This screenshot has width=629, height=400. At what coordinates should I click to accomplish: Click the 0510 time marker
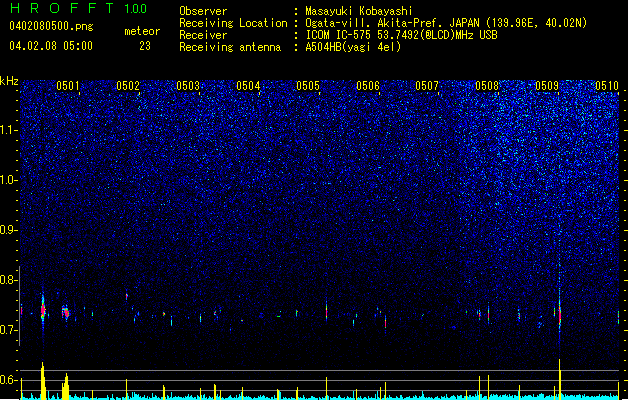[607, 86]
